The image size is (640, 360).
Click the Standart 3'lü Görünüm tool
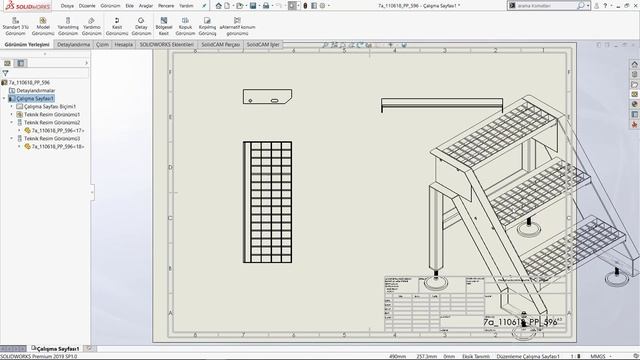click(x=16, y=26)
